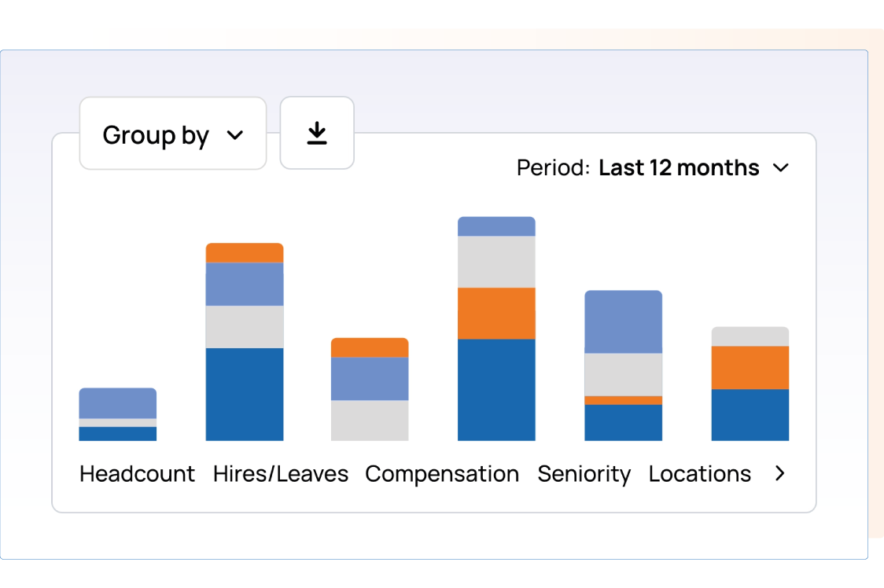Select the gray top segment of last bar
This screenshot has width=884, height=588.
(x=750, y=336)
